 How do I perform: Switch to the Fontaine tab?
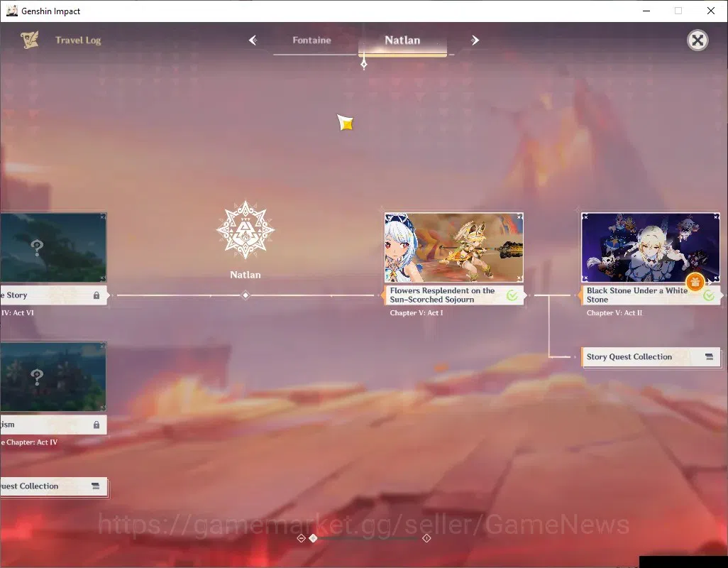pos(312,40)
